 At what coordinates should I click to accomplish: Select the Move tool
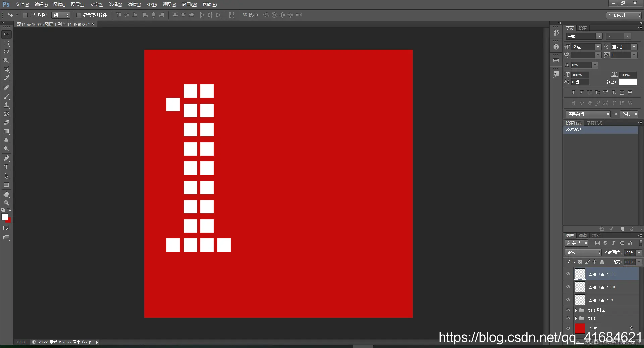[6, 34]
